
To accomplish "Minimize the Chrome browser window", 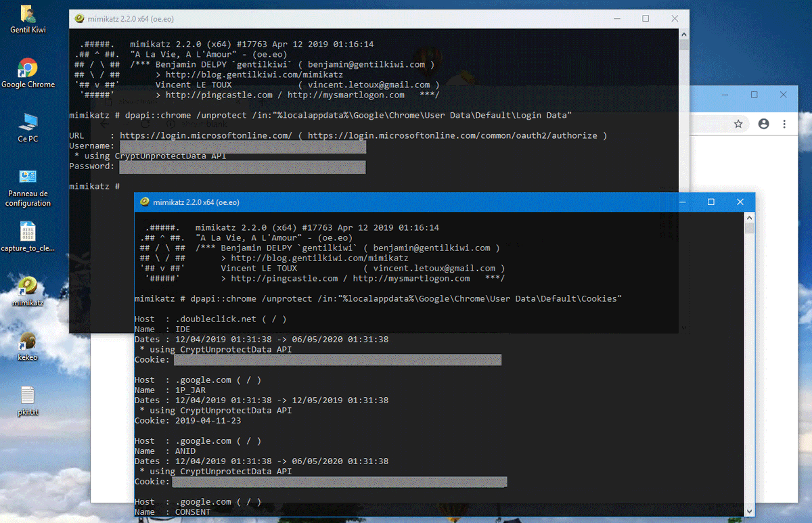I will (x=725, y=95).
